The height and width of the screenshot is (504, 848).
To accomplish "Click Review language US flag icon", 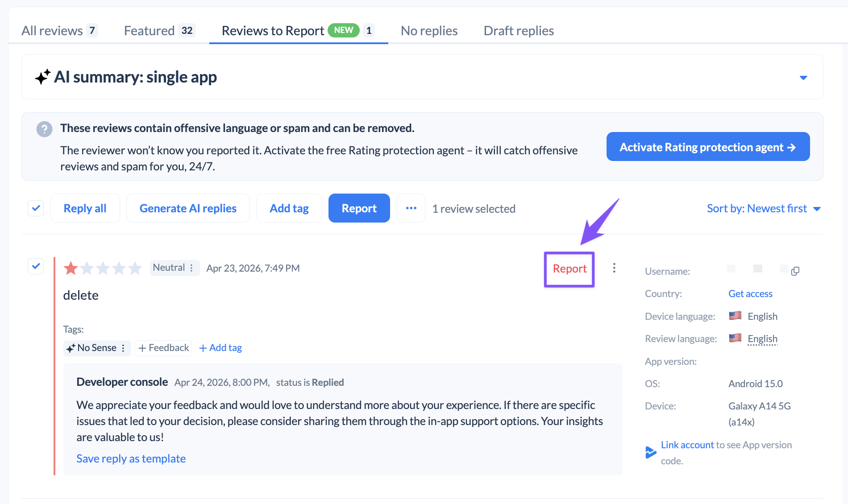I will pos(735,338).
